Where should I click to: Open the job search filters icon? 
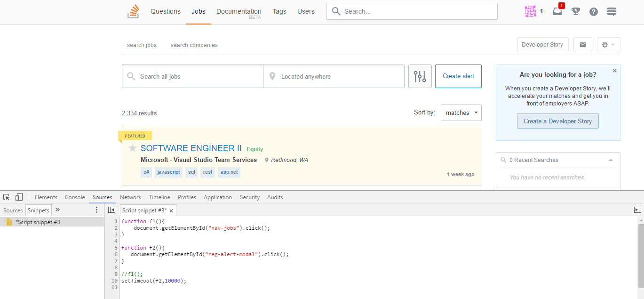click(420, 76)
